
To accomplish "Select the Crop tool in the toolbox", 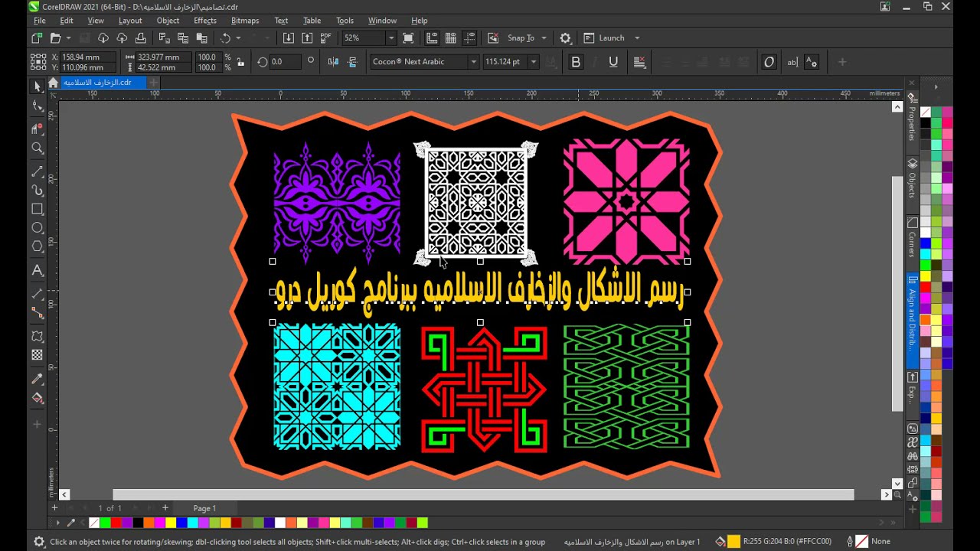I will [38, 129].
